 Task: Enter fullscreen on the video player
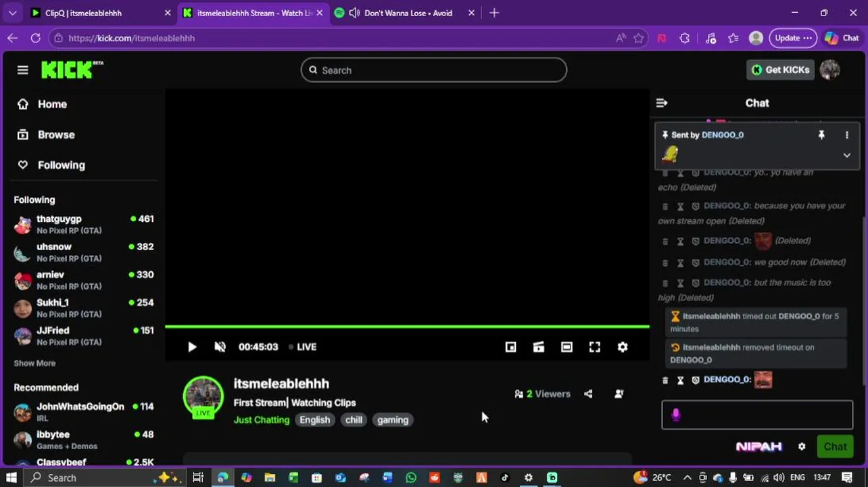pyautogui.click(x=594, y=347)
